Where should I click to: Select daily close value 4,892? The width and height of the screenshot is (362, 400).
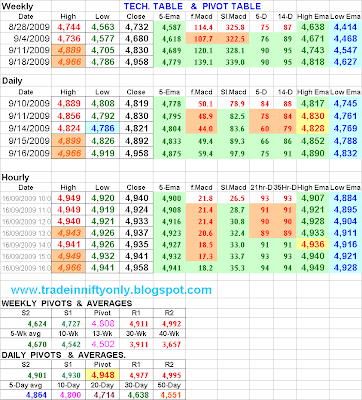137,141
